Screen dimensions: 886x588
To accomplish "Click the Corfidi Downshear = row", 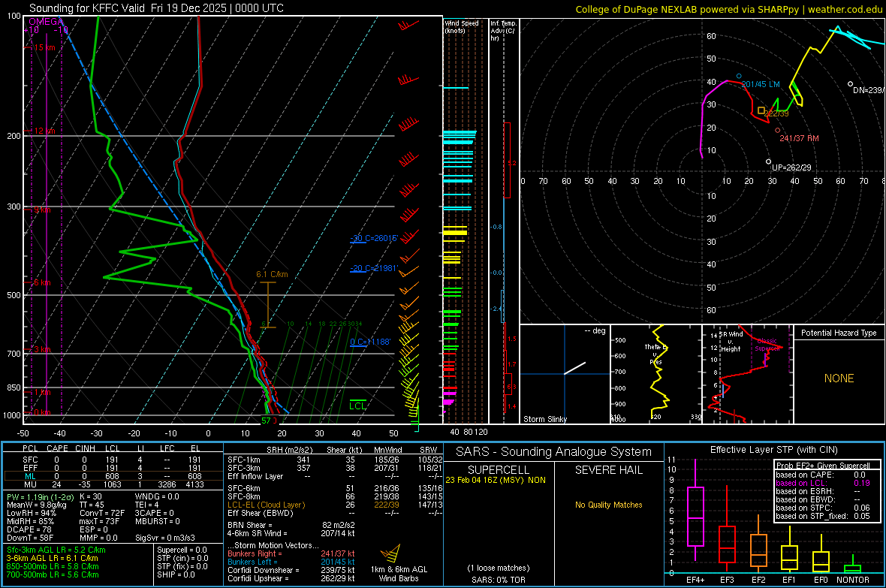I will tap(291, 570).
